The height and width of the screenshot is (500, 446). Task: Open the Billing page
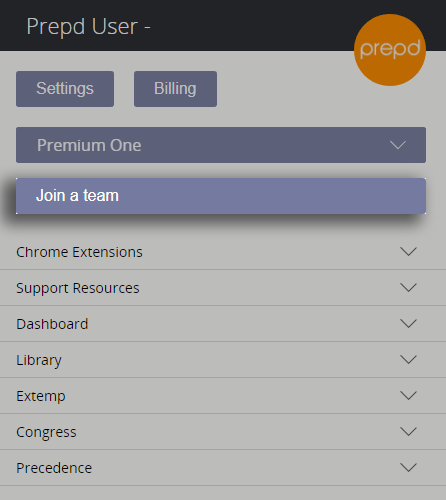click(x=175, y=89)
